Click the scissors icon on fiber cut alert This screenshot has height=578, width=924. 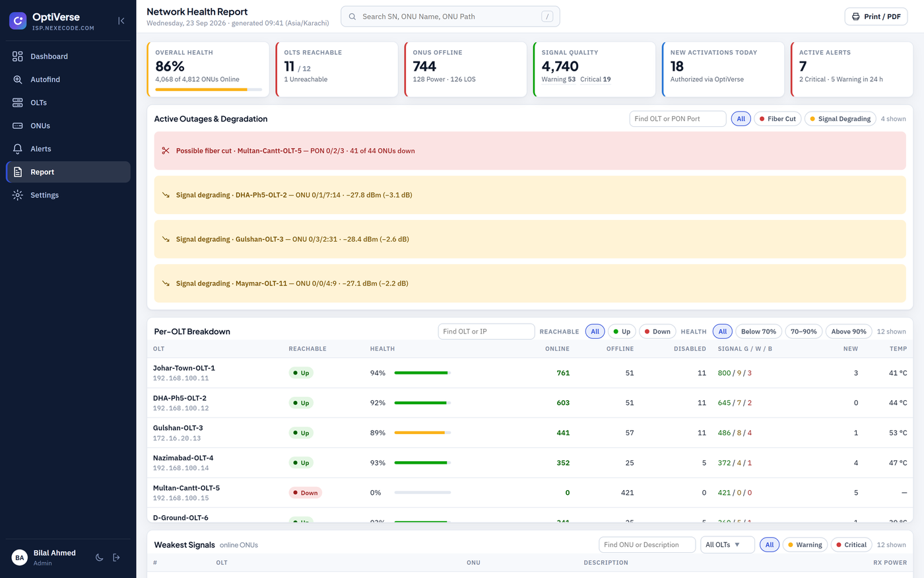pos(166,151)
